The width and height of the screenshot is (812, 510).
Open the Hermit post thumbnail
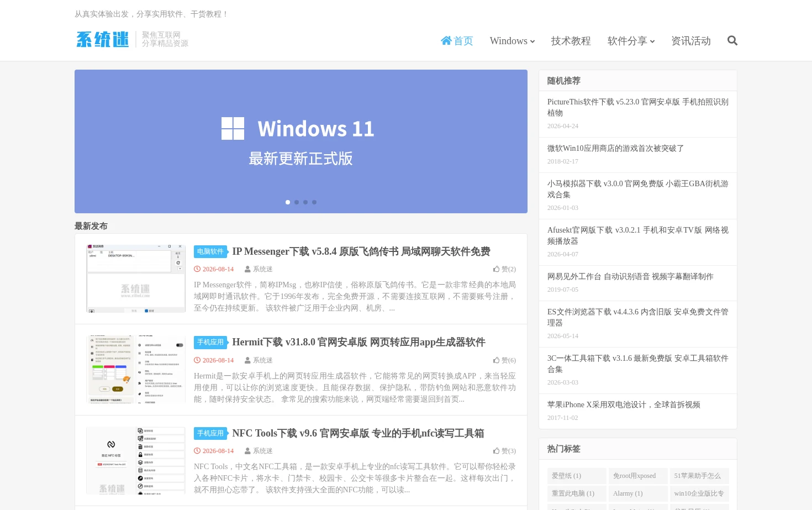coord(136,370)
